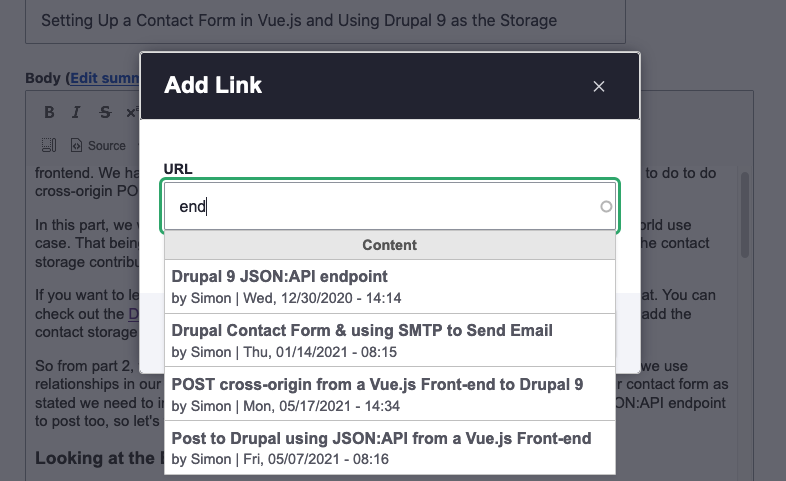Viewport: 786px width, 481px height.
Task: Toggle Italic formatting in the editor toolbar
Action: click(76, 112)
